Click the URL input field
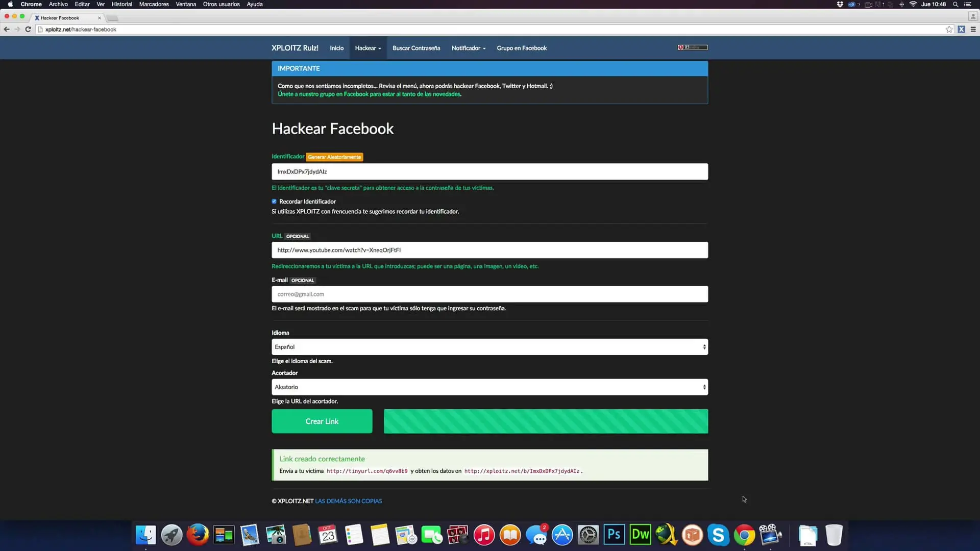This screenshot has width=980, height=551. tap(489, 250)
